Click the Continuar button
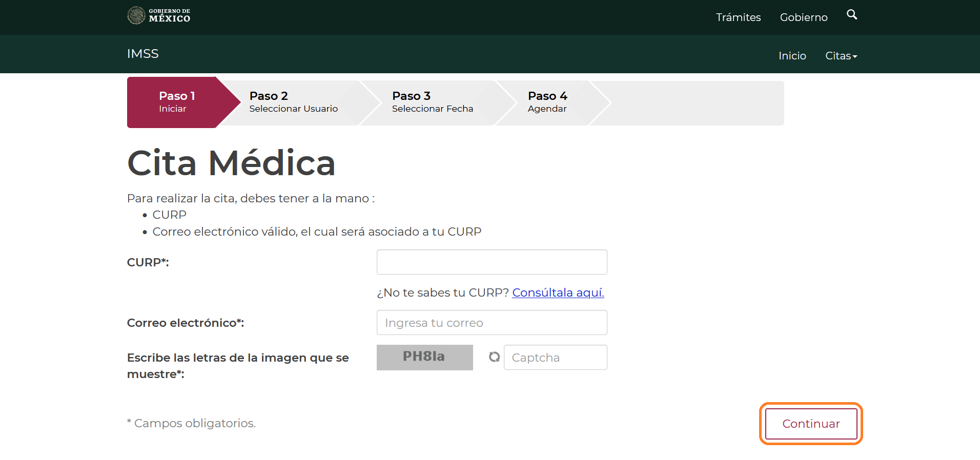Viewport: 980px width, 460px height. click(811, 424)
